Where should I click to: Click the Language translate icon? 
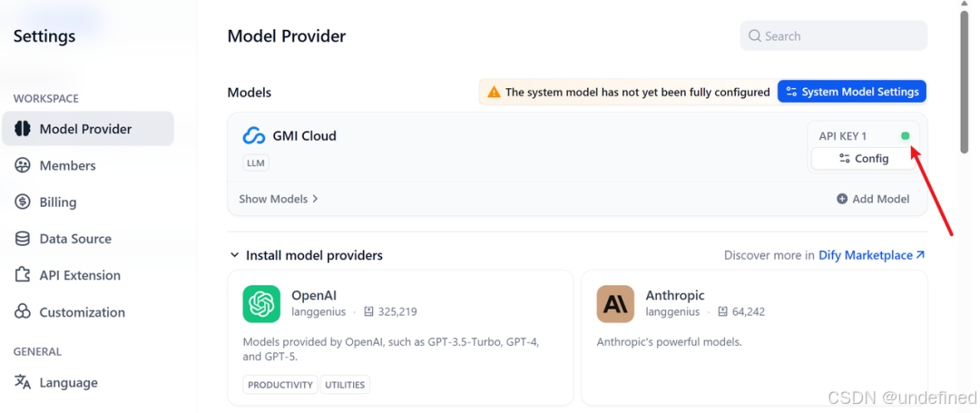coord(23,382)
